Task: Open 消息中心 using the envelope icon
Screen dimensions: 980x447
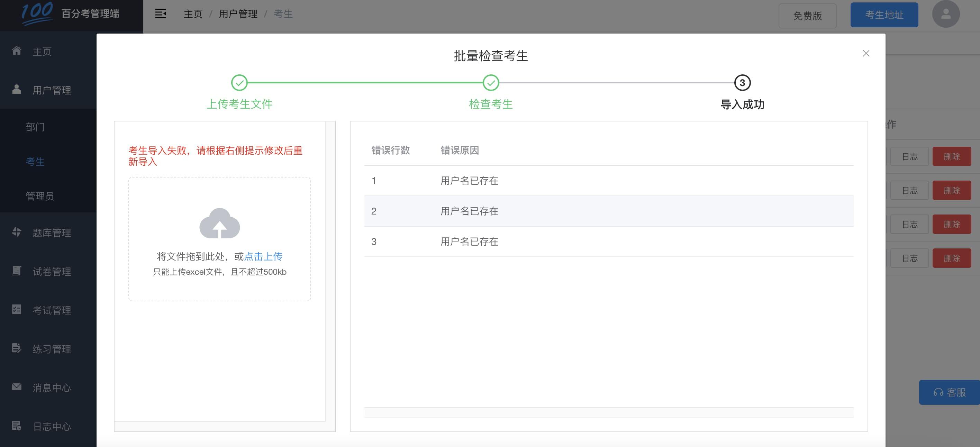Action: click(17, 387)
